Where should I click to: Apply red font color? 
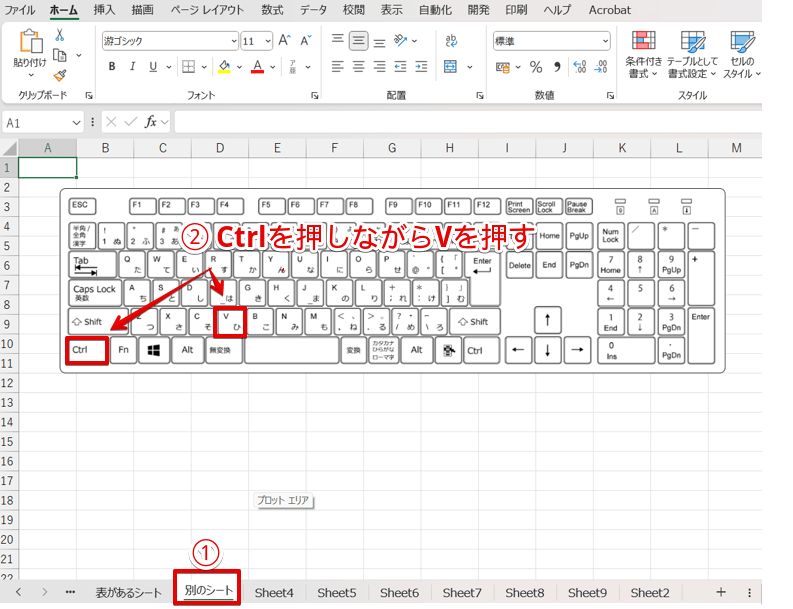pyautogui.click(x=257, y=66)
